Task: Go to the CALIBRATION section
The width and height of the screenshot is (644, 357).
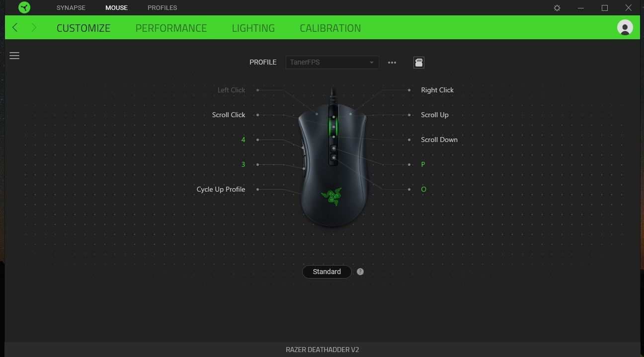Action: point(330,28)
